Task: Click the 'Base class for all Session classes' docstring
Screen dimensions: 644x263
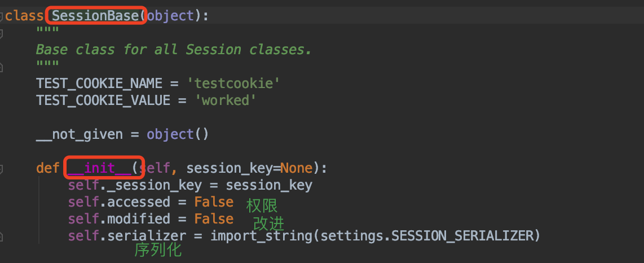Action: coord(174,50)
